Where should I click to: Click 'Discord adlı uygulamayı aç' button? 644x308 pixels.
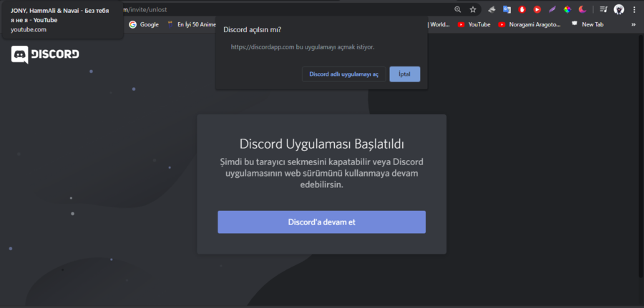click(343, 74)
